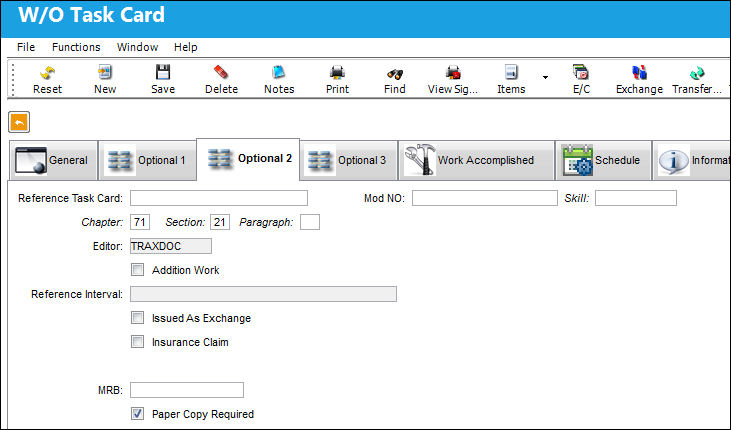Click the Exchange toolbar icon
The width and height of the screenshot is (731, 430).
pos(639,73)
